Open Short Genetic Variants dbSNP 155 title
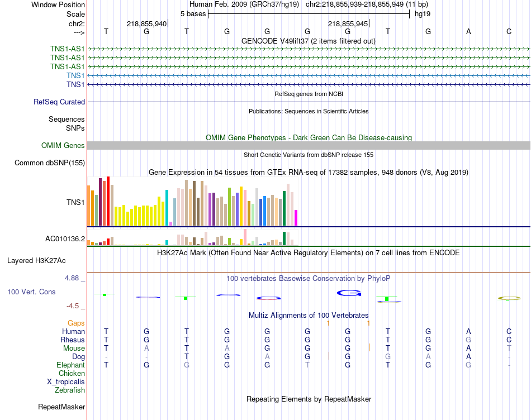The image size is (531, 420). click(x=309, y=155)
